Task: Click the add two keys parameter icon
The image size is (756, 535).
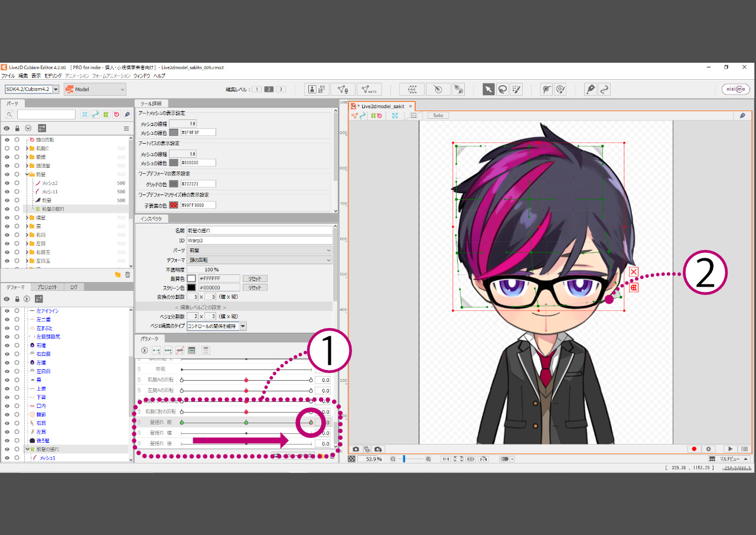Action: tap(156, 350)
